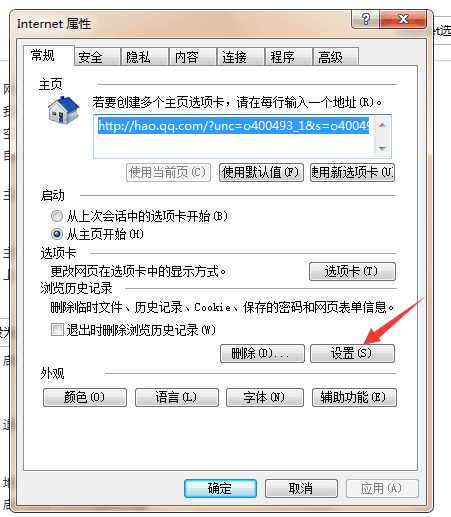Click the homepage list scroll down arrow
Viewport: 451px width, 517px height.
pos(382,148)
